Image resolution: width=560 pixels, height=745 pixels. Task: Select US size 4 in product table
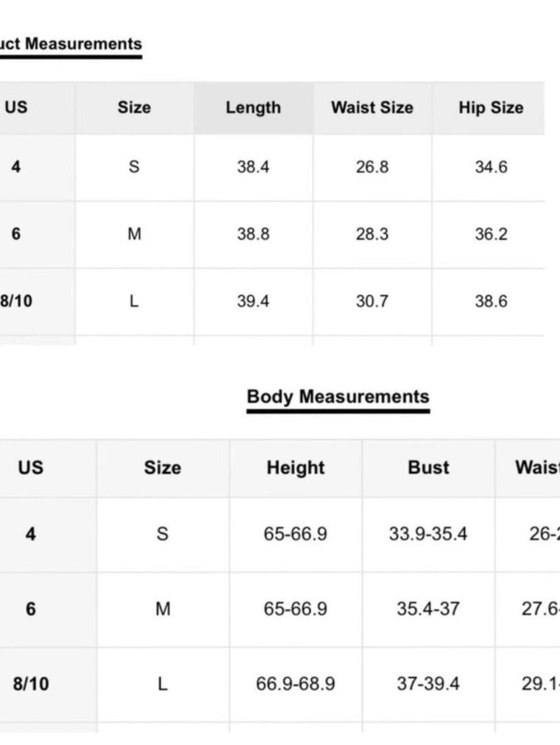point(16,167)
